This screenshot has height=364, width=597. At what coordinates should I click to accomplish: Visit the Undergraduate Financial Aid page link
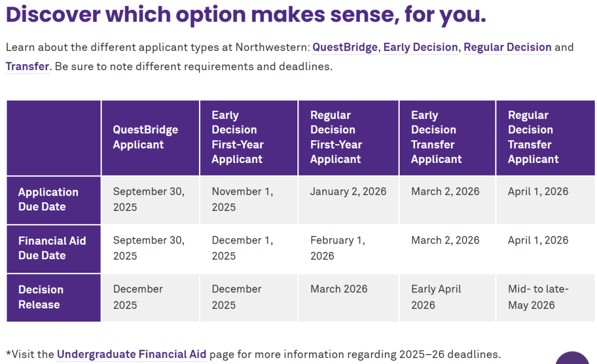point(132,354)
